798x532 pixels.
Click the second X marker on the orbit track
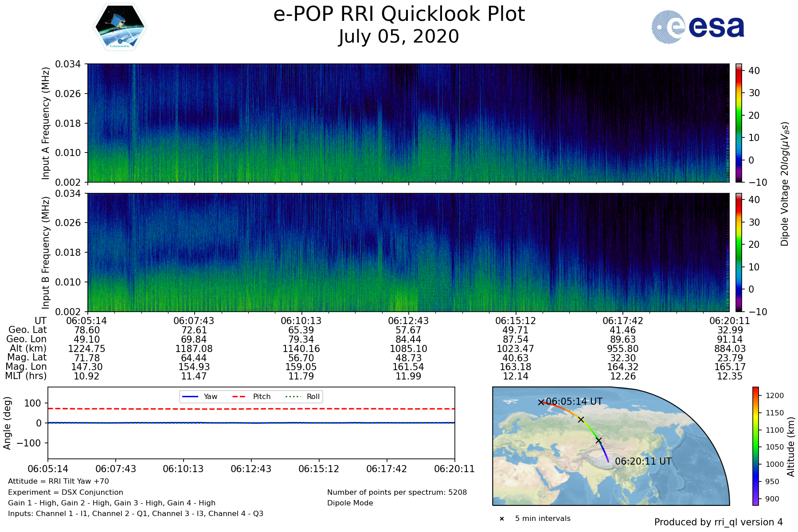coord(581,419)
